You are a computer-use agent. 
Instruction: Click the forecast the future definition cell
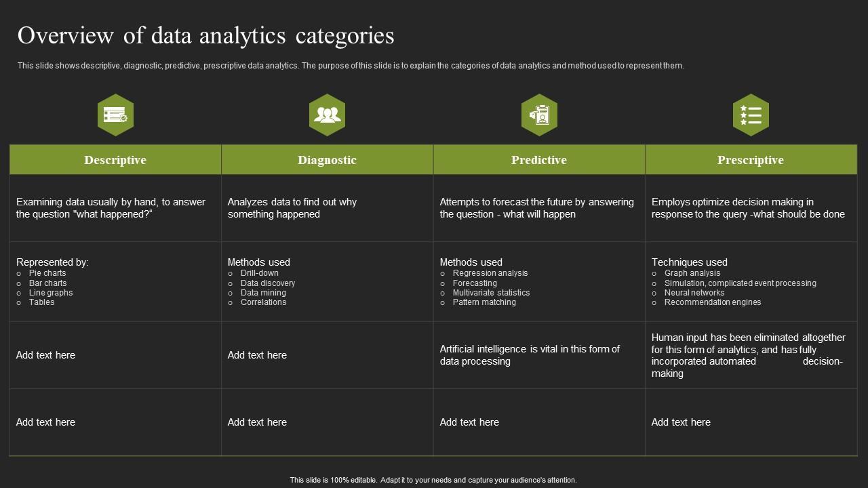pyautogui.click(x=536, y=208)
